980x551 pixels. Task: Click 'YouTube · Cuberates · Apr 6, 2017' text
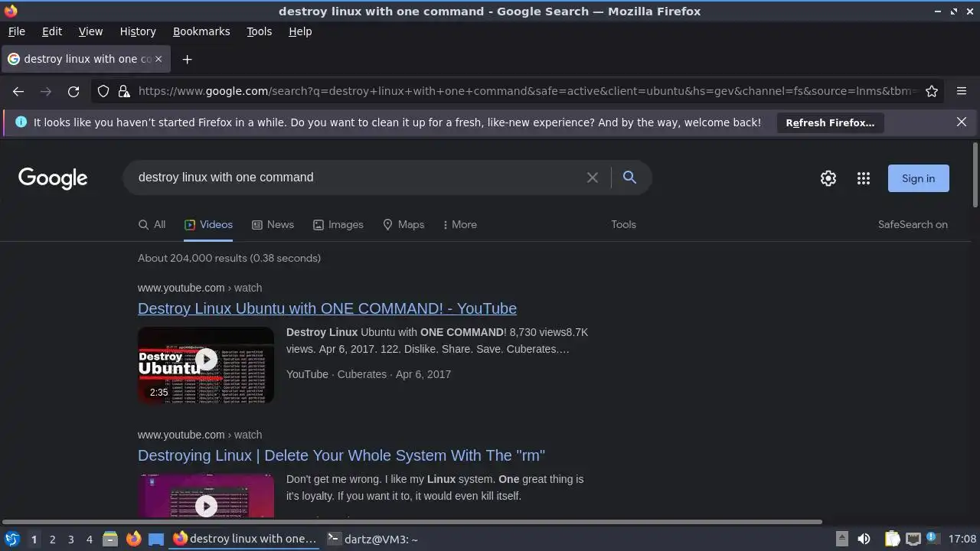[368, 374]
